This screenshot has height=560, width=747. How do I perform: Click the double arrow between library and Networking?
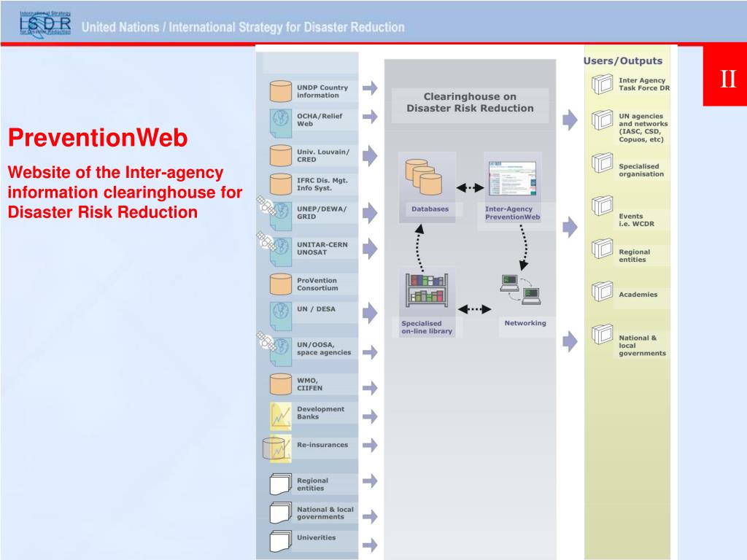pos(474,309)
